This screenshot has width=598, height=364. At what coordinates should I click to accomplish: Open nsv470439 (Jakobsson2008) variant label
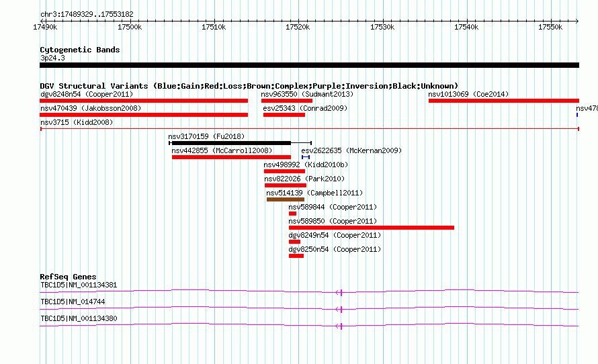pos(91,108)
